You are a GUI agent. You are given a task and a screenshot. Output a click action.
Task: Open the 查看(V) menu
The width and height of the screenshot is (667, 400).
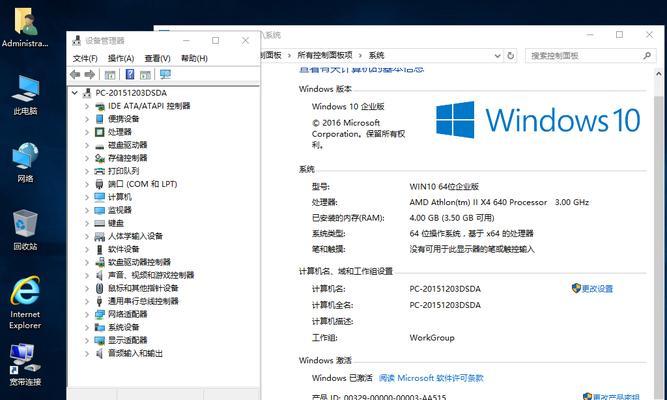157,58
